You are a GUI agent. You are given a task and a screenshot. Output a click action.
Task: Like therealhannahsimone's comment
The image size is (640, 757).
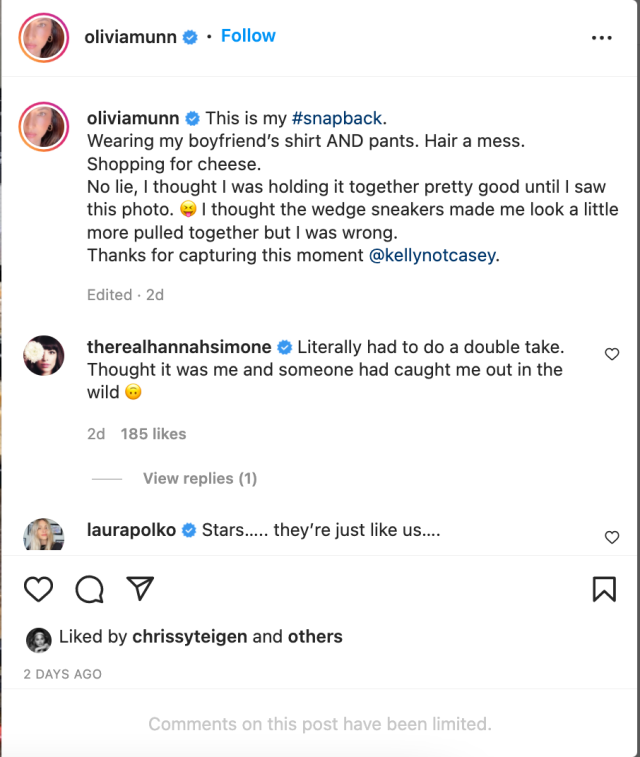tap(612, 354)
